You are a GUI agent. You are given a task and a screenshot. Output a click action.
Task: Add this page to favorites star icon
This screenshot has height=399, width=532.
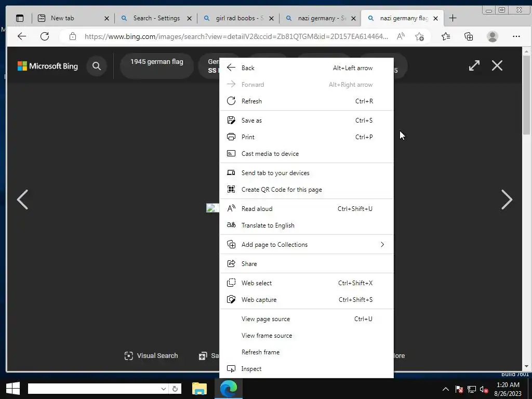pyautogui.click(x=419, y=36)
